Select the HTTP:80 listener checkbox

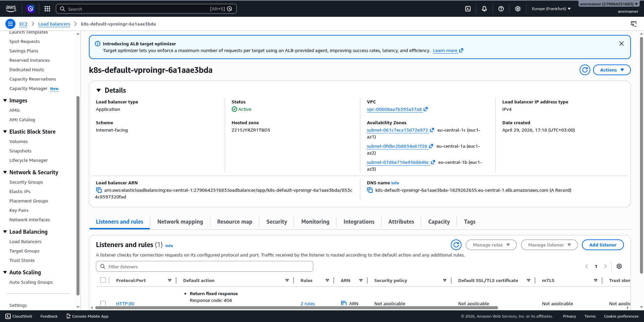103,303
